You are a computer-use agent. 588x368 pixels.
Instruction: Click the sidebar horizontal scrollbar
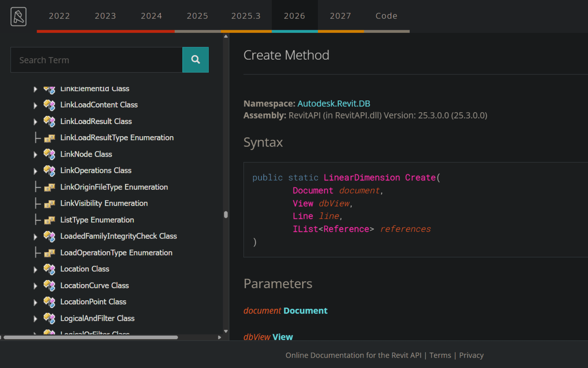(91, 337)
